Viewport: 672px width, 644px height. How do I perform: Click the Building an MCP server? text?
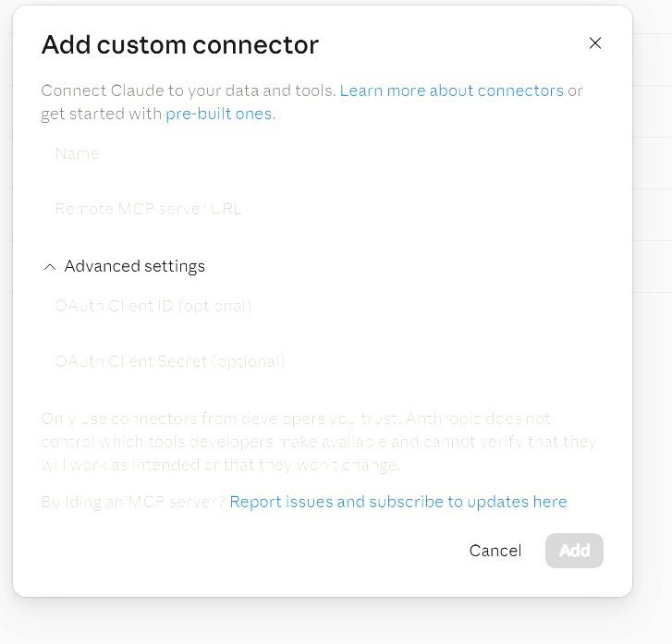pos(133,502)
